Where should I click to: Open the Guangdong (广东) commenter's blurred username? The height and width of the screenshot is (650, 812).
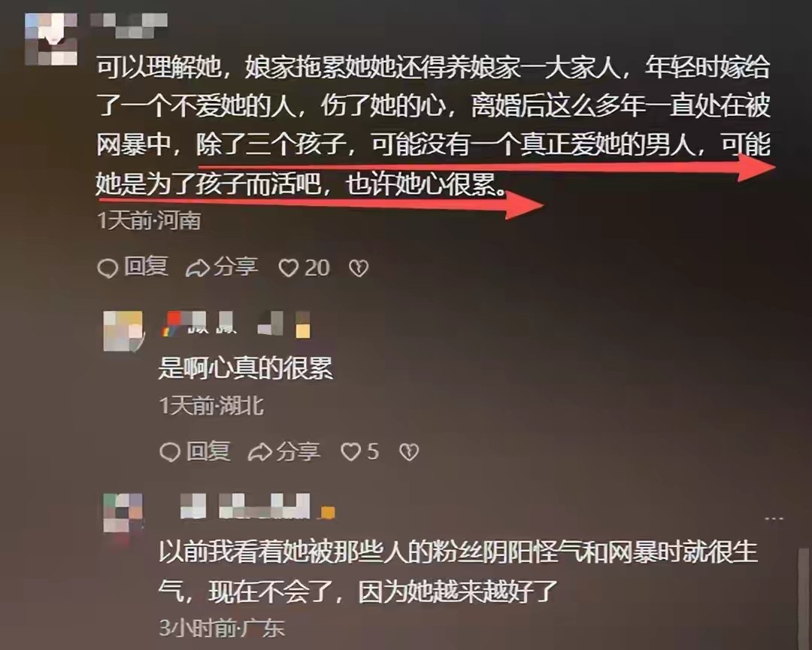pos(257,506)
